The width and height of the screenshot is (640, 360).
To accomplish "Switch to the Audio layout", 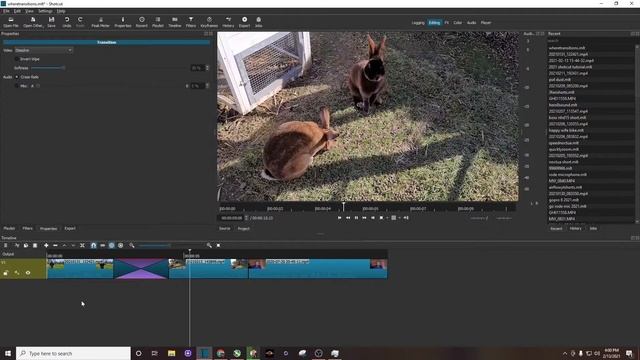I will point(471,23).
